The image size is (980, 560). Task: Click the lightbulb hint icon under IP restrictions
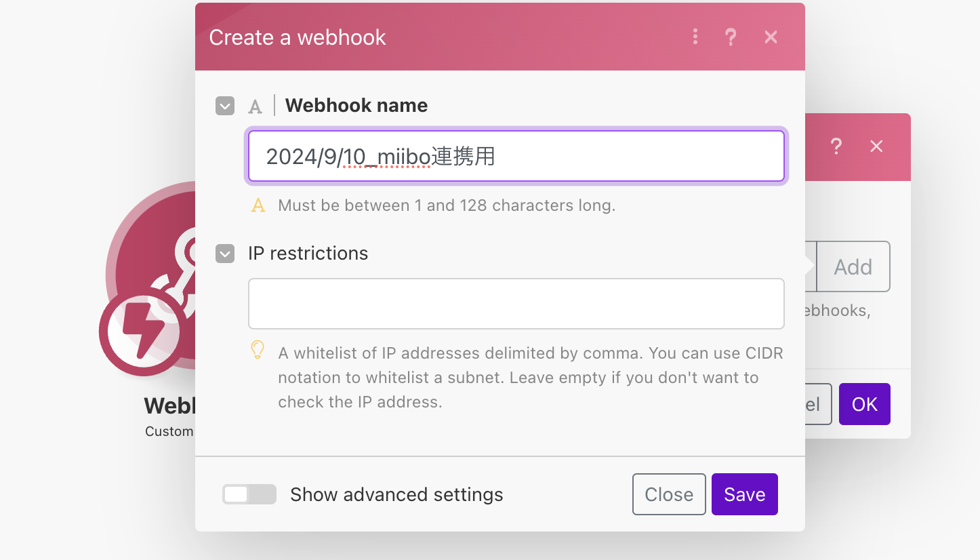(x=258, y=350)
